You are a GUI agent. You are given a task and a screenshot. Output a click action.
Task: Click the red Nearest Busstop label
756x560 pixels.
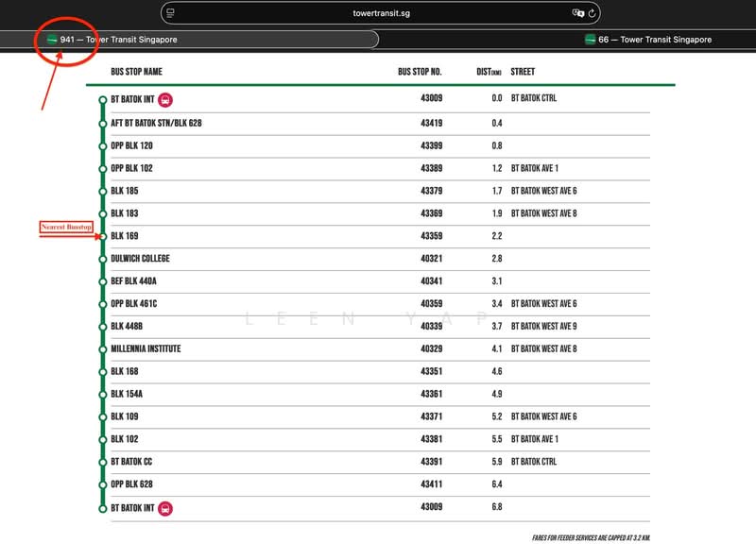click(x=66, y=227)
